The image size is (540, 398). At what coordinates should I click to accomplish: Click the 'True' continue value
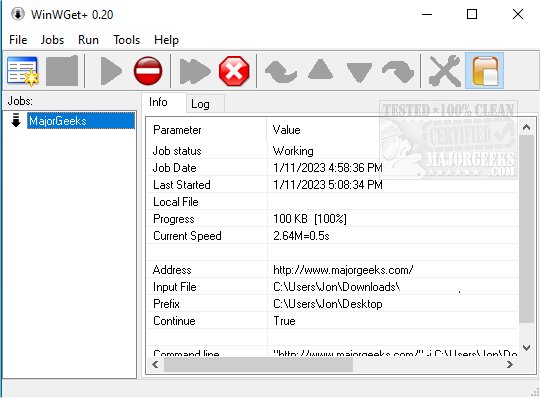coord(284,321)
